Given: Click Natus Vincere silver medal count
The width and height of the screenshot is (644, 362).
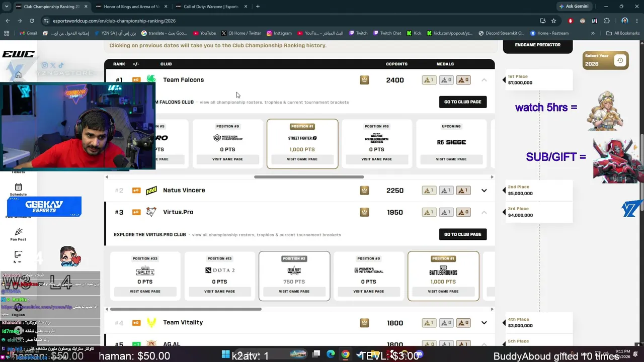Looking at the screenshot, I should 447,191.
